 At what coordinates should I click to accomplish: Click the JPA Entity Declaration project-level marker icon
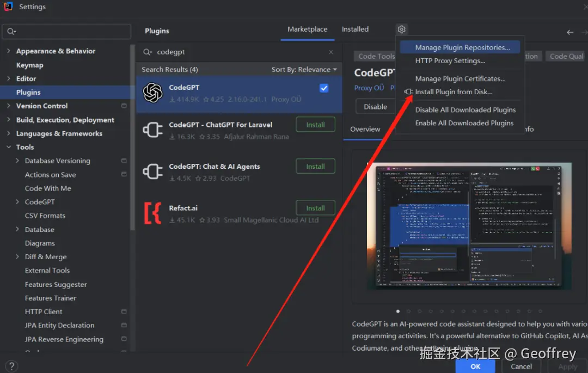click(x=124, y=325)
